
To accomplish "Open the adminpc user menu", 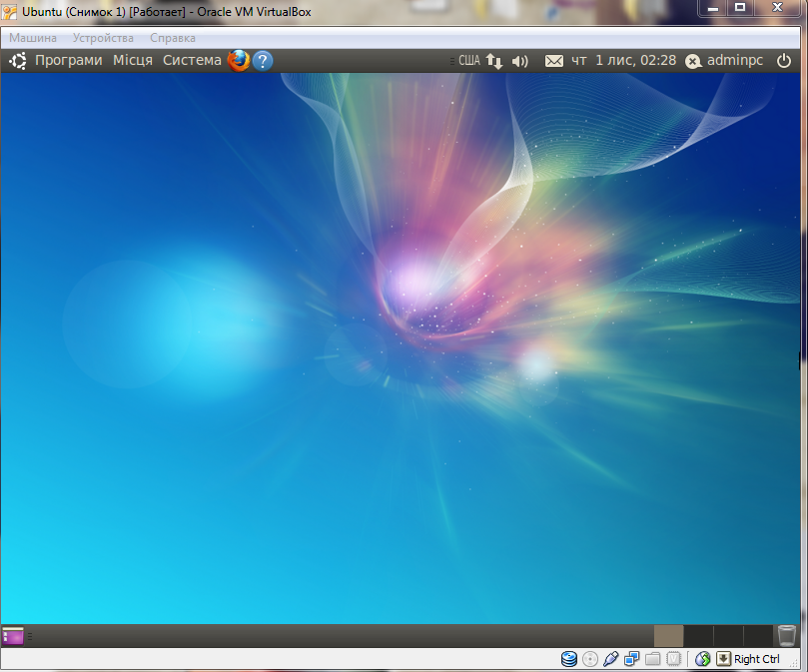I will click(x=735, y=60).
